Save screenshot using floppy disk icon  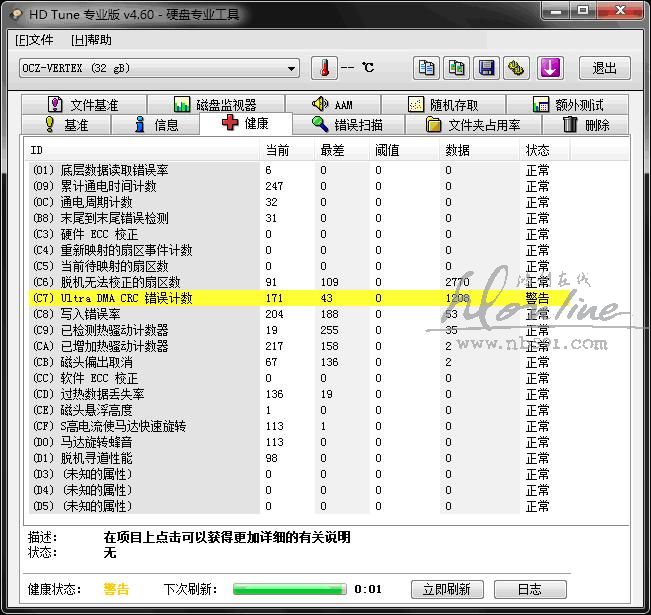coord(487,68)
